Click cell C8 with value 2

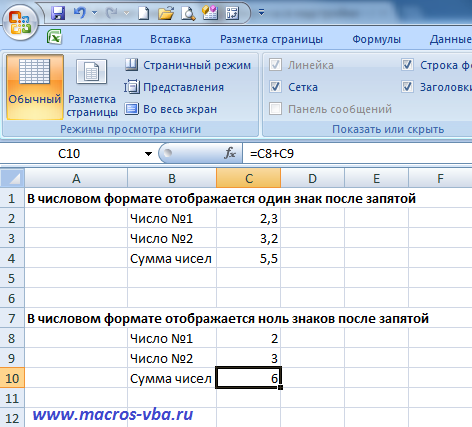click(x=249, y=339)
